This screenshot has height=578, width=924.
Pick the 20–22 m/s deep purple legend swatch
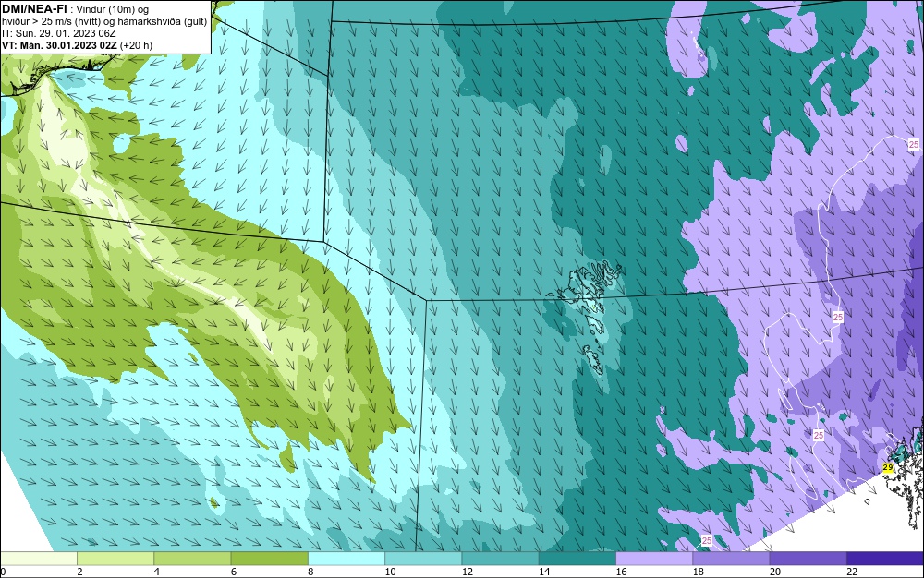click(808, 558)
